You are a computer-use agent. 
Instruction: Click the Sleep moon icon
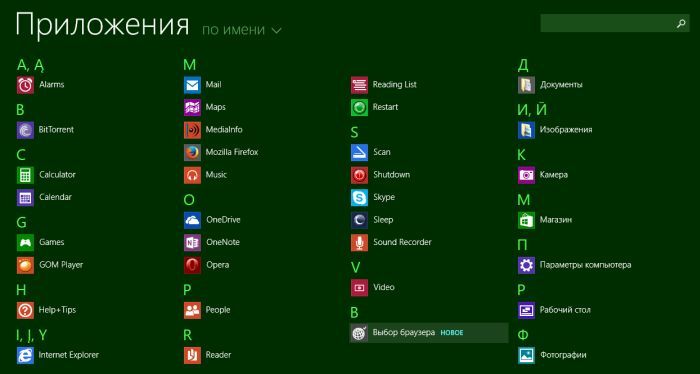coord(359,220)
